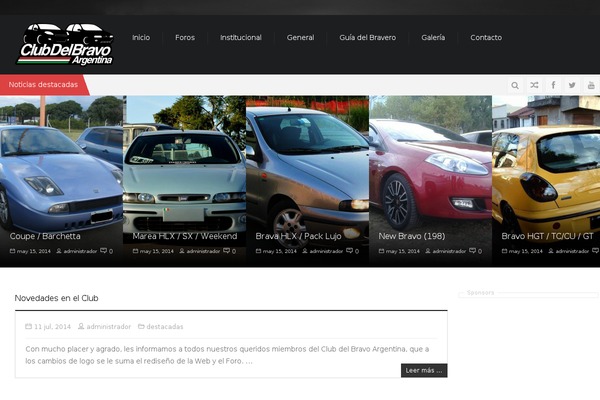Click the post excerpt about the logo redesign
The image size is (600, 400).
227,355
